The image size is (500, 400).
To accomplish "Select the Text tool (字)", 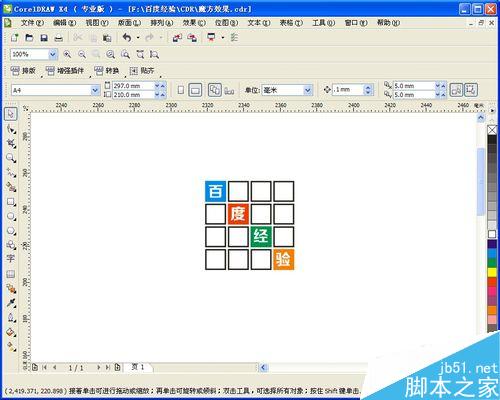I will tap(11, 259).
